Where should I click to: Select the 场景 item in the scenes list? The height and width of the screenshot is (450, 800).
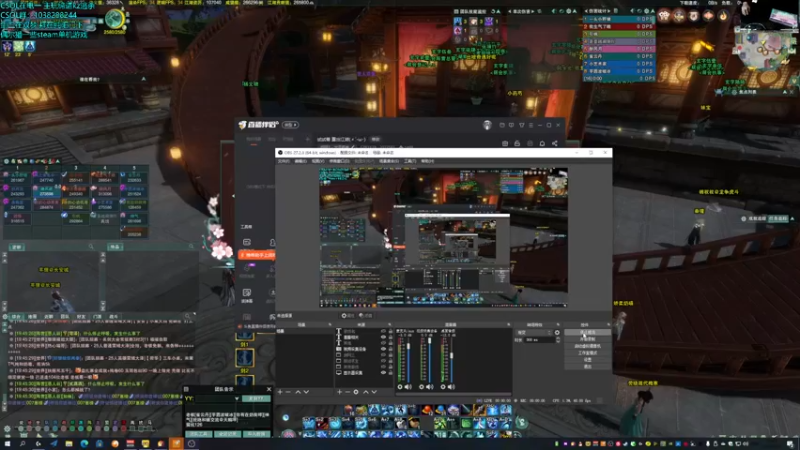click(x=305, y=331)
